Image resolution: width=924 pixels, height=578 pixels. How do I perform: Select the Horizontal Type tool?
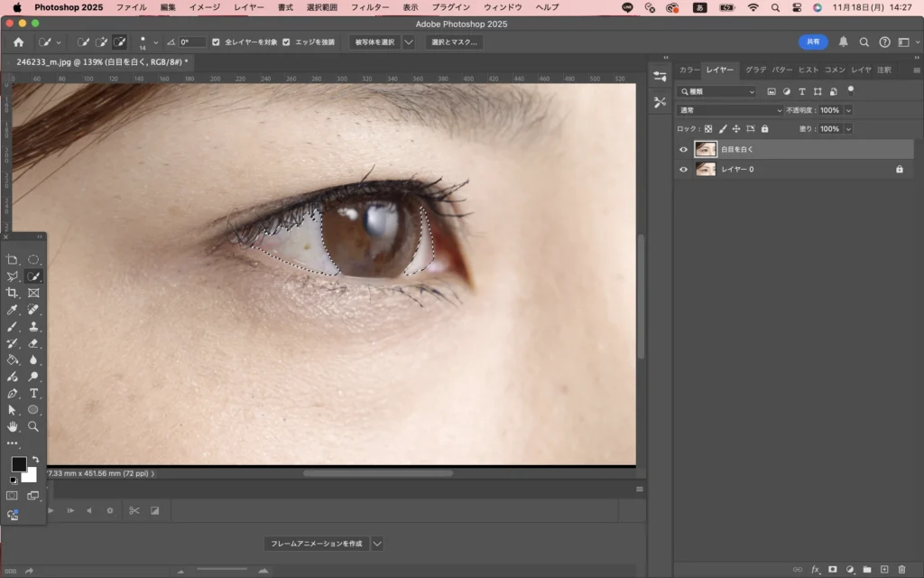[33, 394]
